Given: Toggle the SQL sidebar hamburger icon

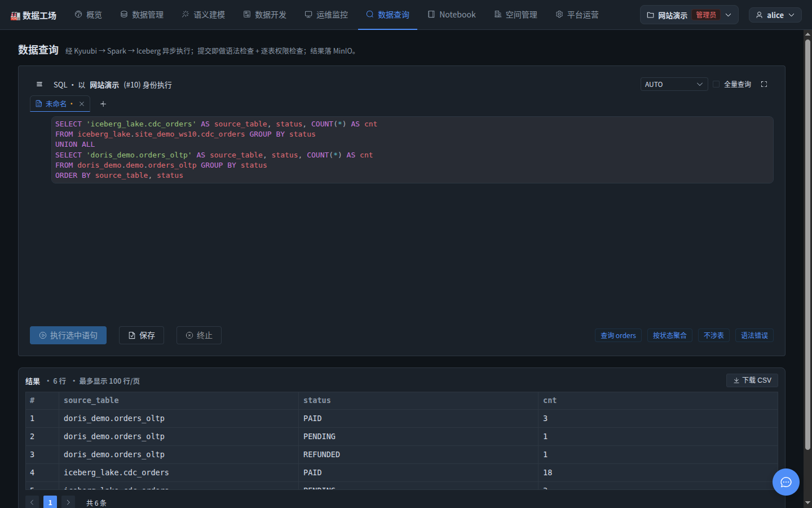Looking at the screenshot, I should 39,84.
